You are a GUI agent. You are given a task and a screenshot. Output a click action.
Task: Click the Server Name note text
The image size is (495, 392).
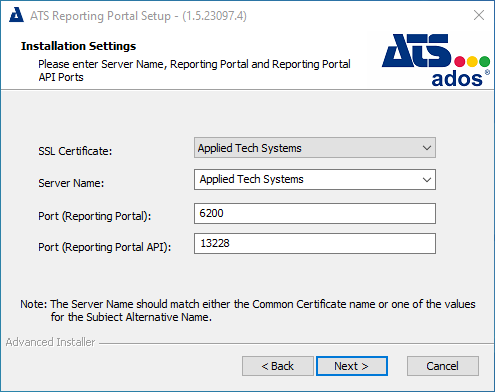248,310
